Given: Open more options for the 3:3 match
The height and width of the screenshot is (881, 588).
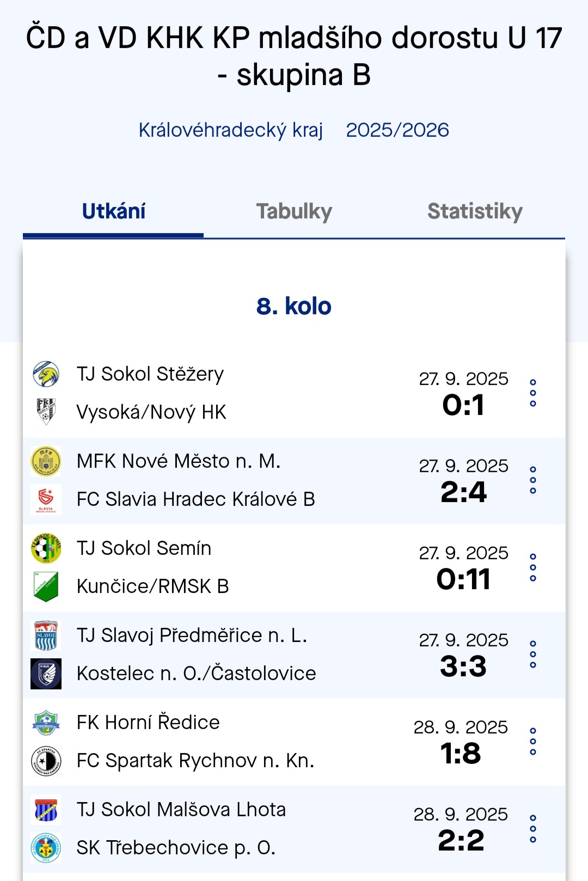Looking at the screenshot, I should tap(533, 654).
